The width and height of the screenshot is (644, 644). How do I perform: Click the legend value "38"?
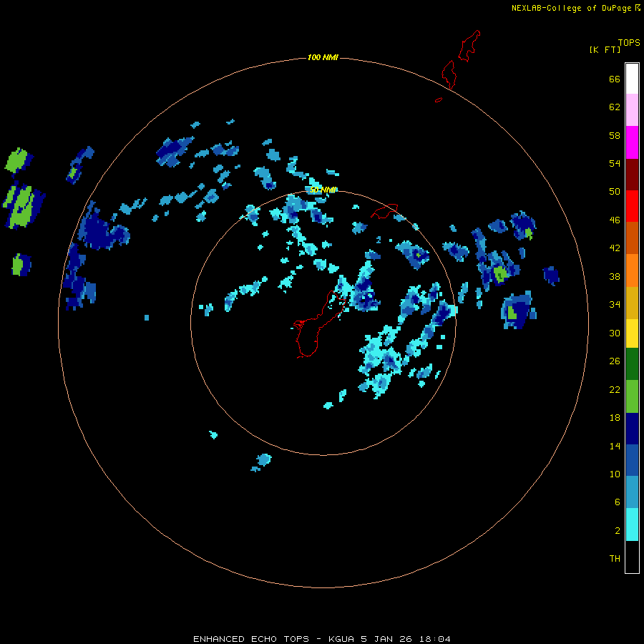(615, 276)
